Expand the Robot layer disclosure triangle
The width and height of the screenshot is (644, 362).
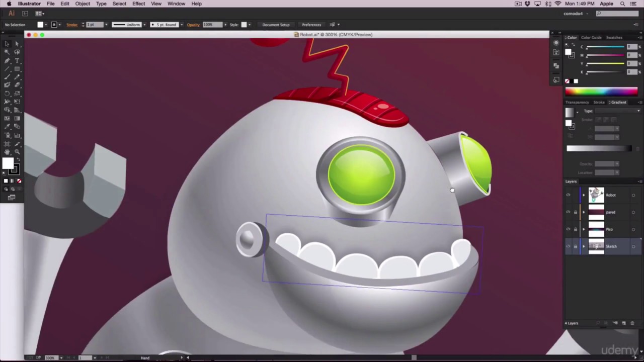click(584, 195)
